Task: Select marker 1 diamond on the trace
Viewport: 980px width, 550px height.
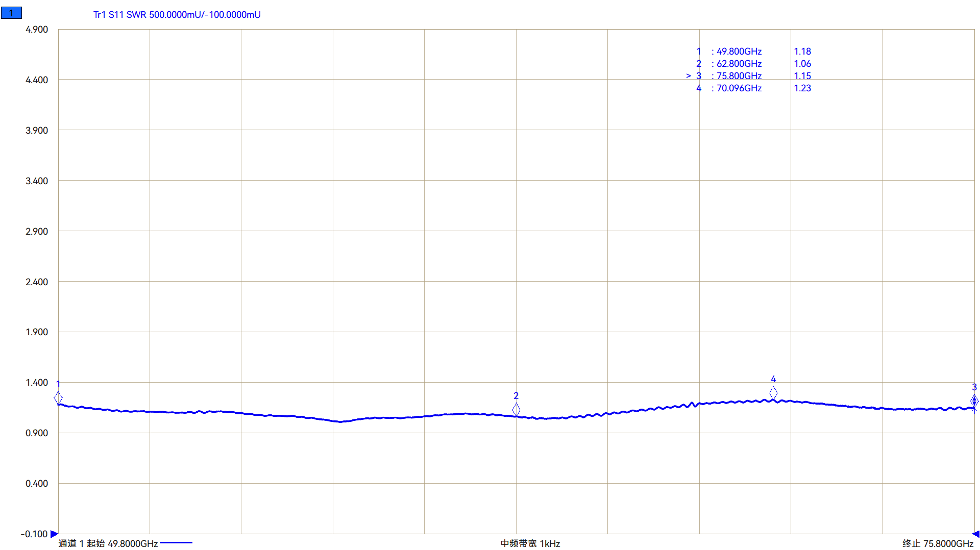Action: pyautogui.click(x=58, y=397)
